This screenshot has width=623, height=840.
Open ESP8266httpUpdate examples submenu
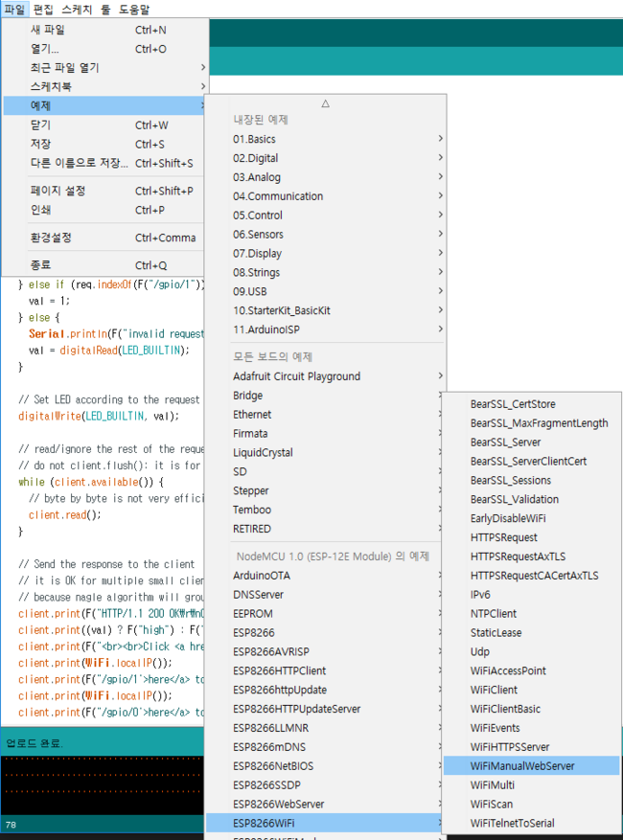(326, 690)
